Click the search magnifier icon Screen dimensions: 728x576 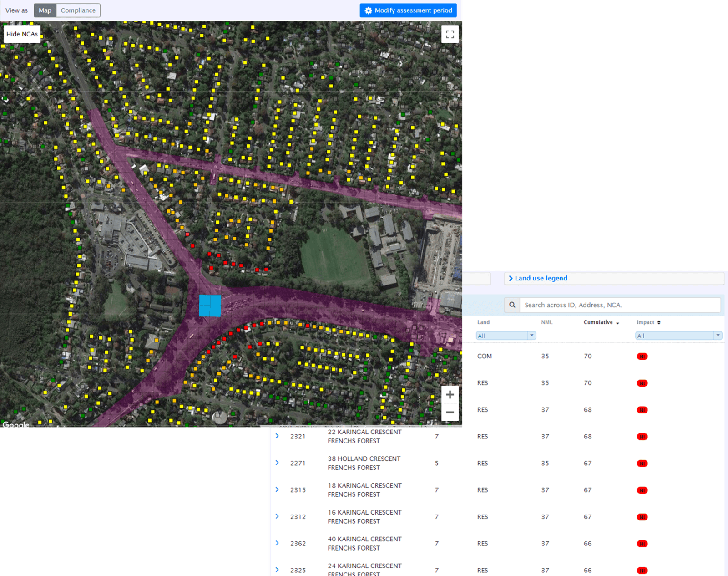click(512, 305)
